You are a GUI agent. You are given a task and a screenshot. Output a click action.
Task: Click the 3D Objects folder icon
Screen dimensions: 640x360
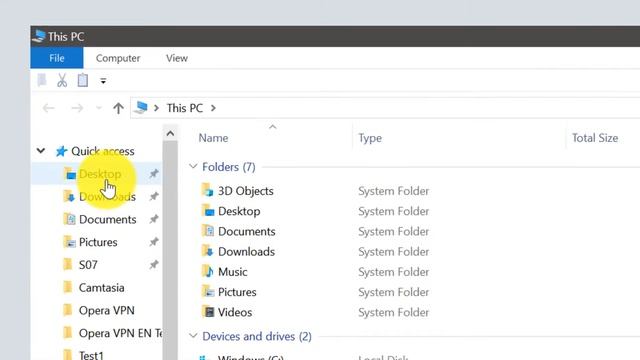[x=208, y=190]
